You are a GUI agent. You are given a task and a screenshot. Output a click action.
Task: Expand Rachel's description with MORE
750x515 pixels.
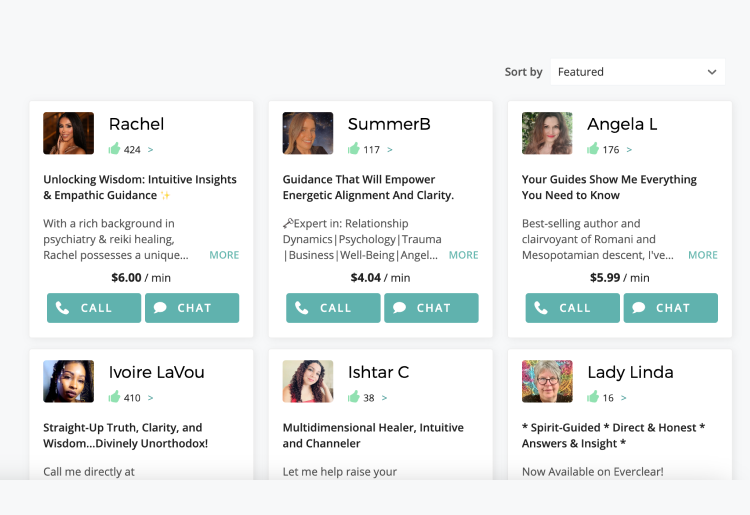pyautogui.click(x=224, y=255)
